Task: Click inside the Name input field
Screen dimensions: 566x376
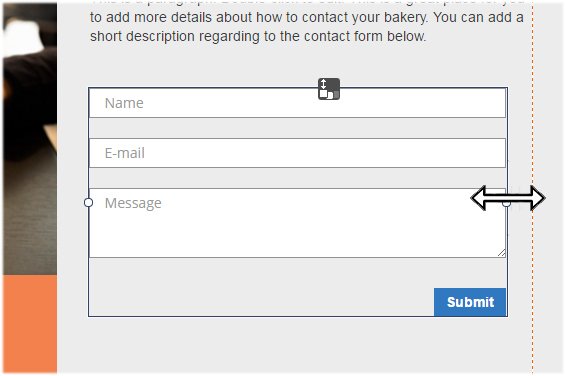Action: [x=297, y=103]
